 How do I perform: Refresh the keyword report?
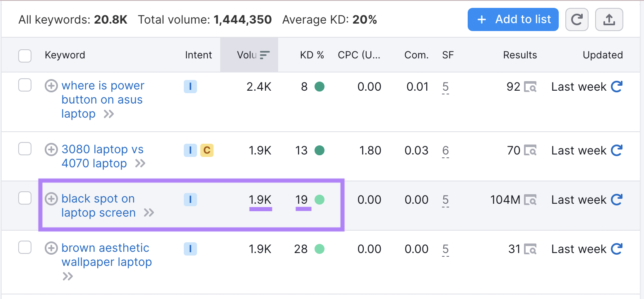(x=577, y=19)
